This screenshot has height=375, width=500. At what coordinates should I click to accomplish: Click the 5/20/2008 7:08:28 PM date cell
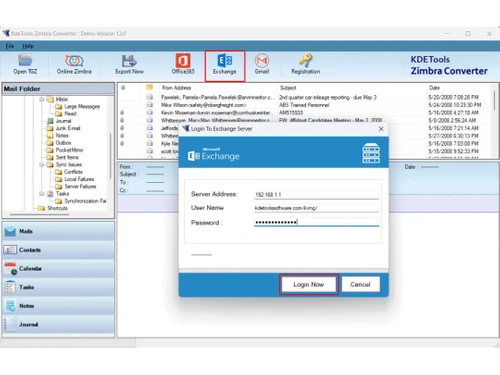tap(453, 97)
